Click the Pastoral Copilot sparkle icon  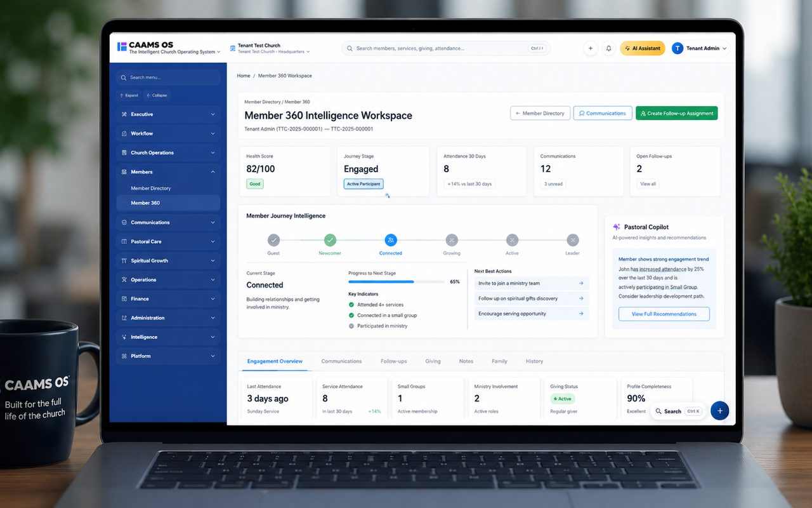[x=617, y=227]
